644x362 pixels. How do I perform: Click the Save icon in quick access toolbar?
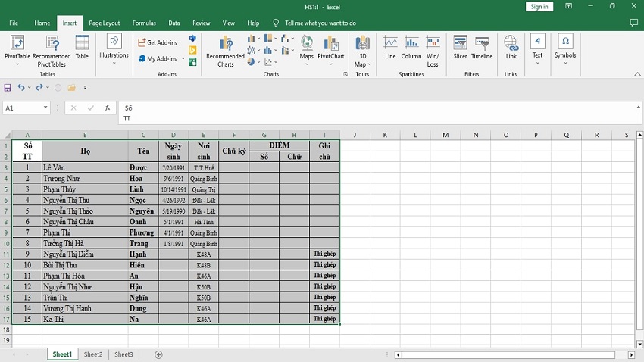click(x=8, y=88)
